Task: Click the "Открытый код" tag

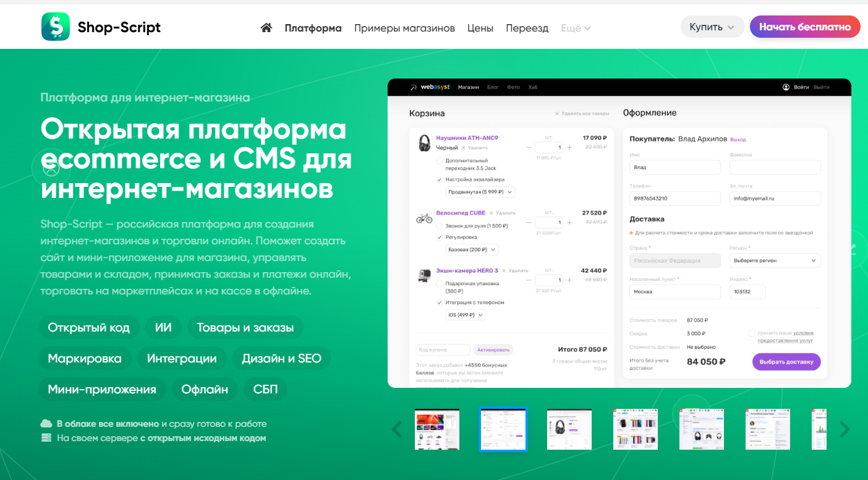Action: coord(89,328)
